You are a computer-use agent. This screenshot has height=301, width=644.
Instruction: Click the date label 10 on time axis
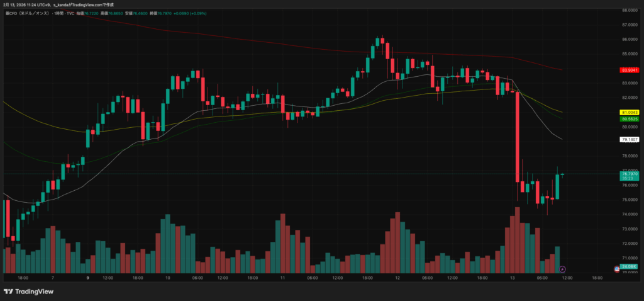point(167,278)
